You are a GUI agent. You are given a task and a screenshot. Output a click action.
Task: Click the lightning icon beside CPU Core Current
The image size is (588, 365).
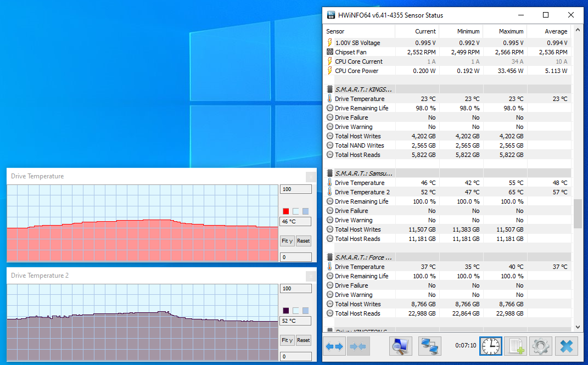(x=329, y=61)
